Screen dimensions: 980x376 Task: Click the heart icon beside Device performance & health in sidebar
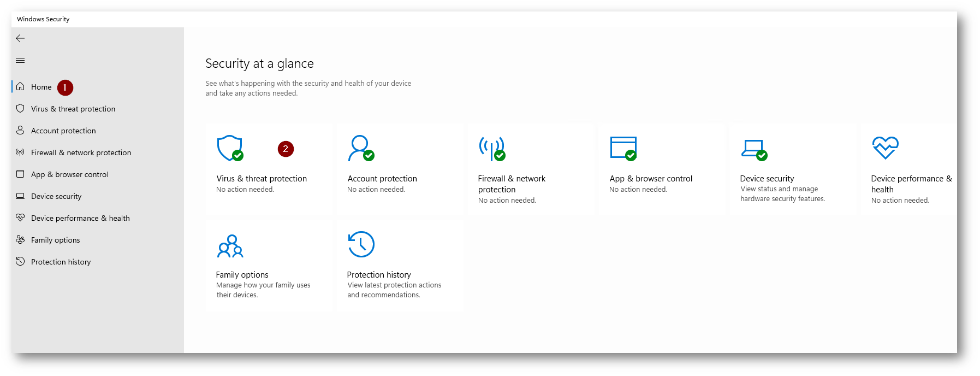20,218
